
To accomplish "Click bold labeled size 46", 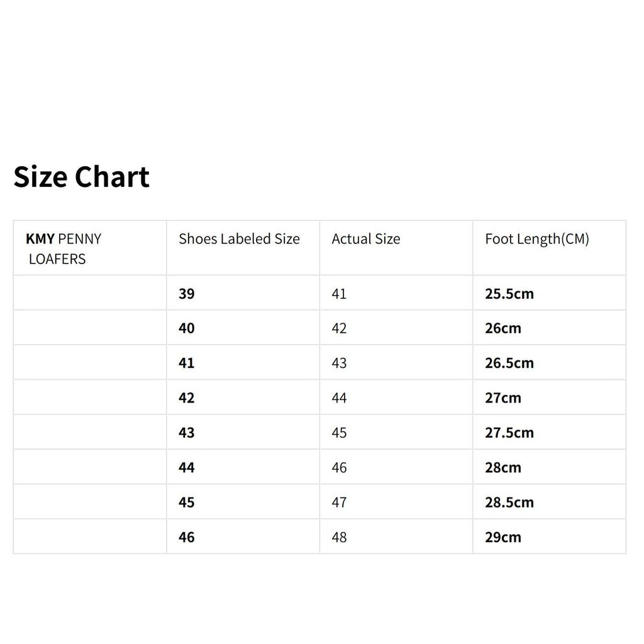I will [187, 537].
